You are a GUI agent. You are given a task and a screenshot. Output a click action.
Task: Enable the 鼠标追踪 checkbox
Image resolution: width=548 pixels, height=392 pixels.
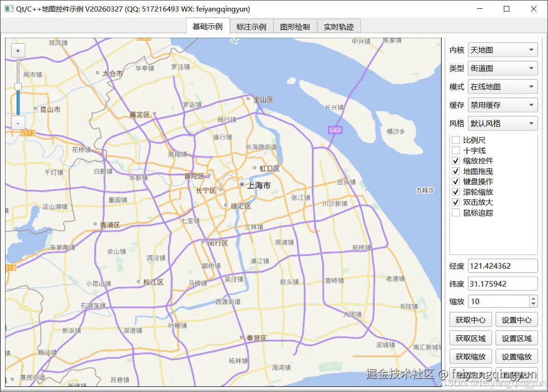455,213
